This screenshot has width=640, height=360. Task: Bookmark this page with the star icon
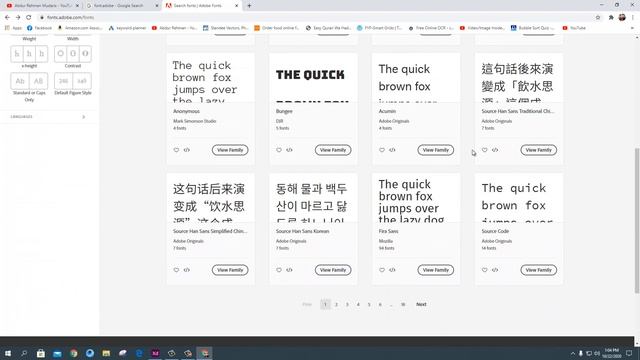coord(598,18)
